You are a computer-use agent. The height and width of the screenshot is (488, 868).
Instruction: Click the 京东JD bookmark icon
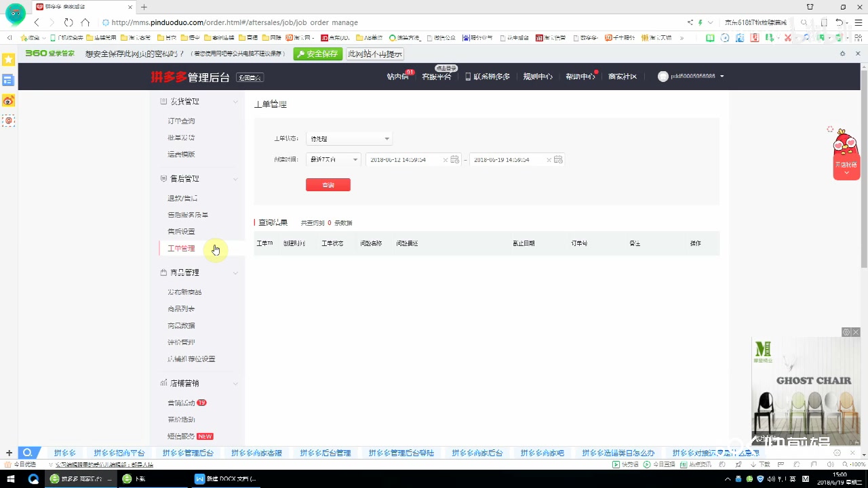pyautogui.click(x=324, y=38)
